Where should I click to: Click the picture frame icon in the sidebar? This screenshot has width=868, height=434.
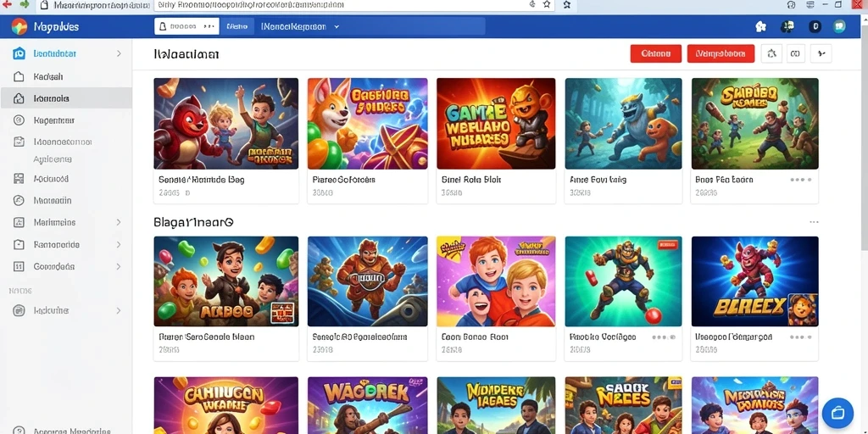19,223
